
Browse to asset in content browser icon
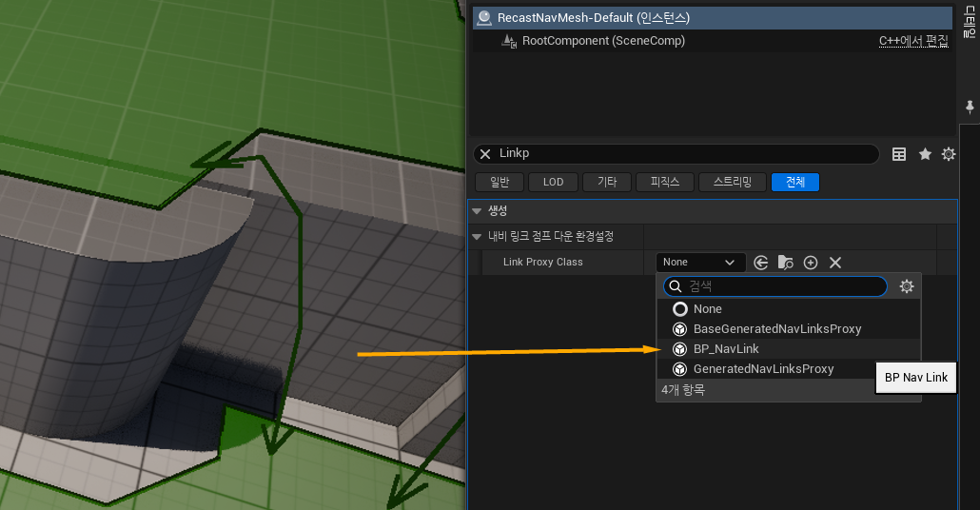point(785,263)
